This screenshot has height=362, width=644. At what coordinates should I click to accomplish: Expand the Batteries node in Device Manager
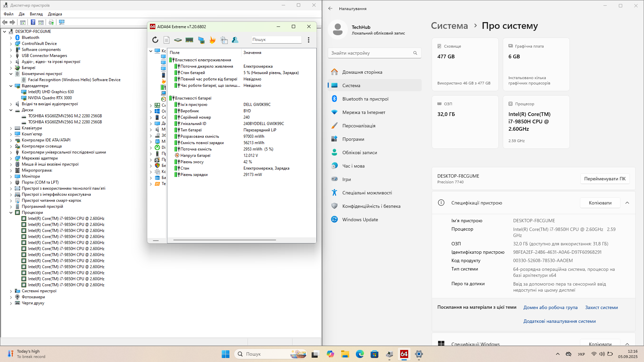coord(11,68)
